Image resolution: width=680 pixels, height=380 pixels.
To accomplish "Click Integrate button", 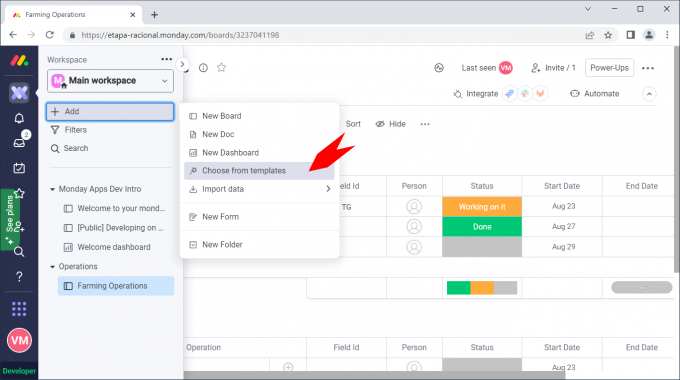I will click(476, 94).
